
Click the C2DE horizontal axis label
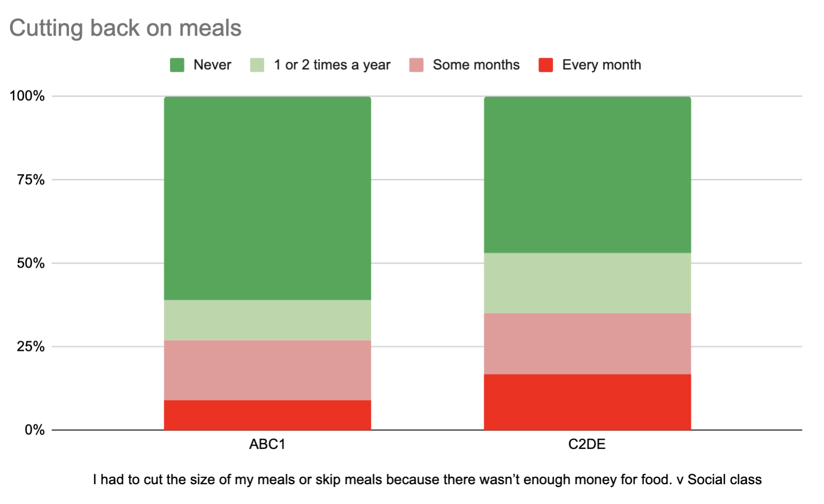[x=587, y=444]
